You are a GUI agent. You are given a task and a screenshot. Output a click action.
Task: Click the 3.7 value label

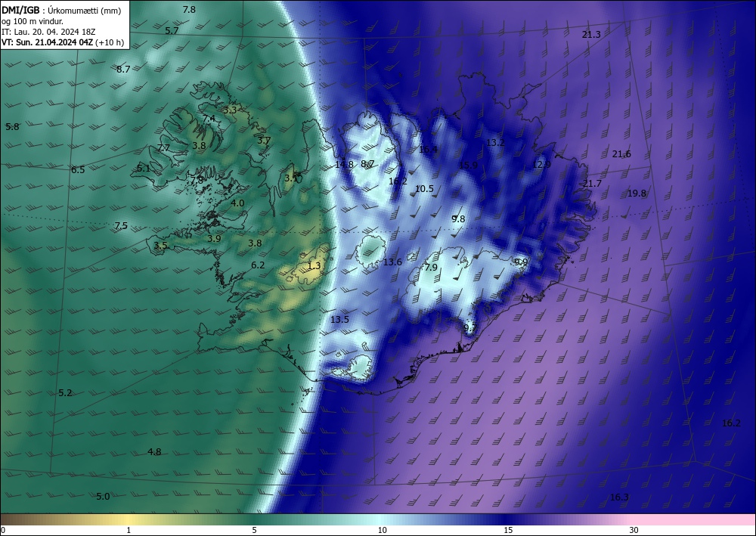pos(264,141)
